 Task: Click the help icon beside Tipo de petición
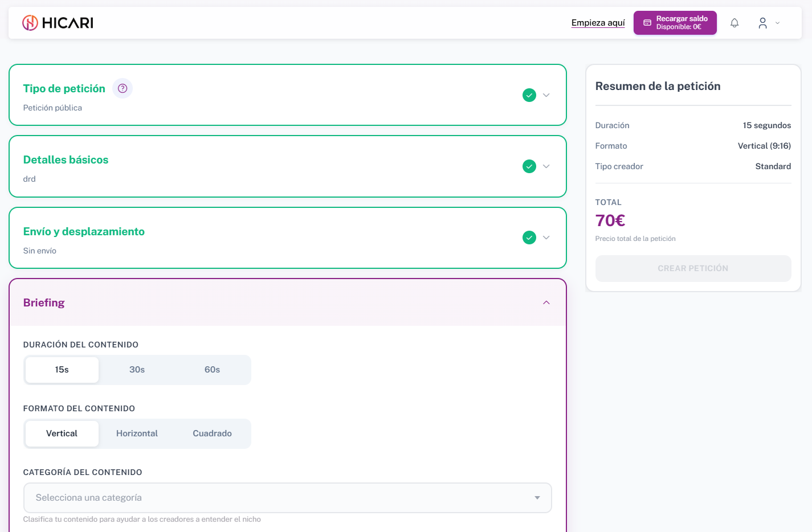123,88
